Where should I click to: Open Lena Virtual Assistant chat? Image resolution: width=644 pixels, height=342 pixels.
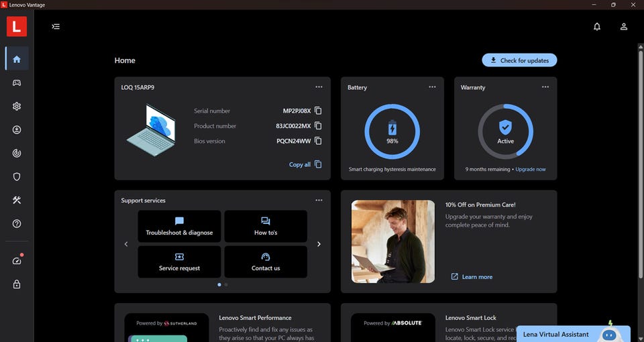(556, 334)
